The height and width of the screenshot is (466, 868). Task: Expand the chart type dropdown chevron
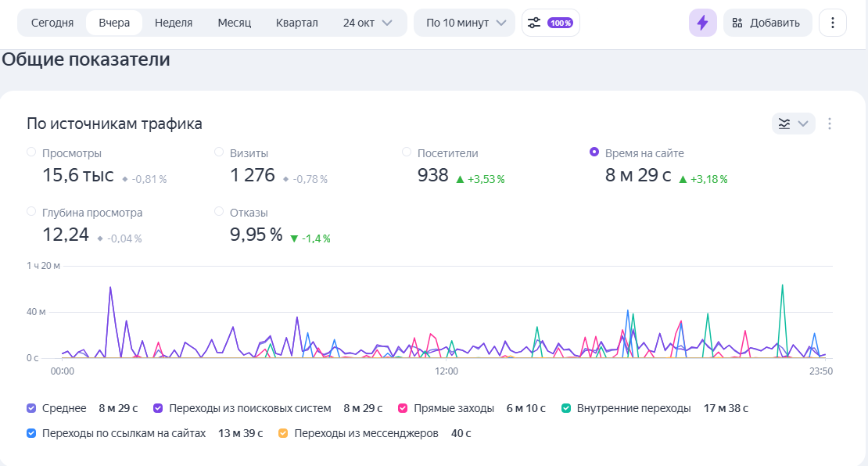[x=803, y=124]
